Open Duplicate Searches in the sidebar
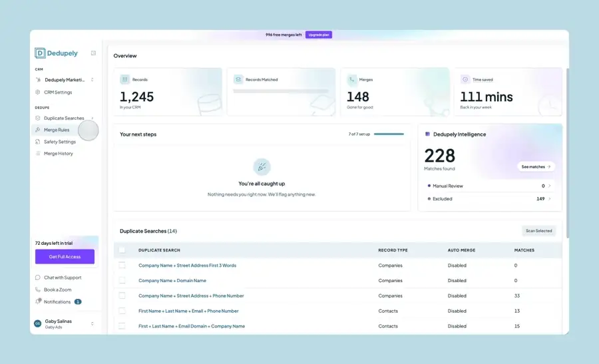599x364 pixels. (64, 118)
